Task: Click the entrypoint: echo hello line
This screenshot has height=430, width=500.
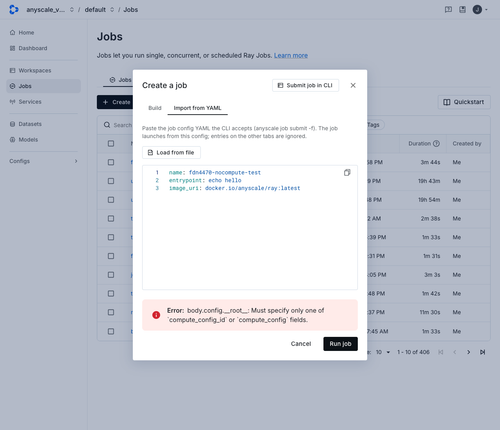Action: click(205, 180)
